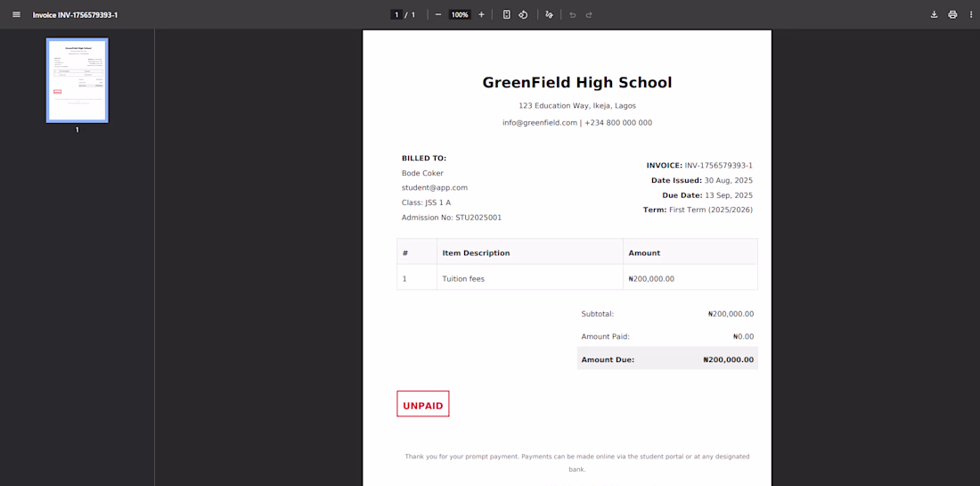
Task: Download the invoice PDF
Action: (x=934, y=14)
